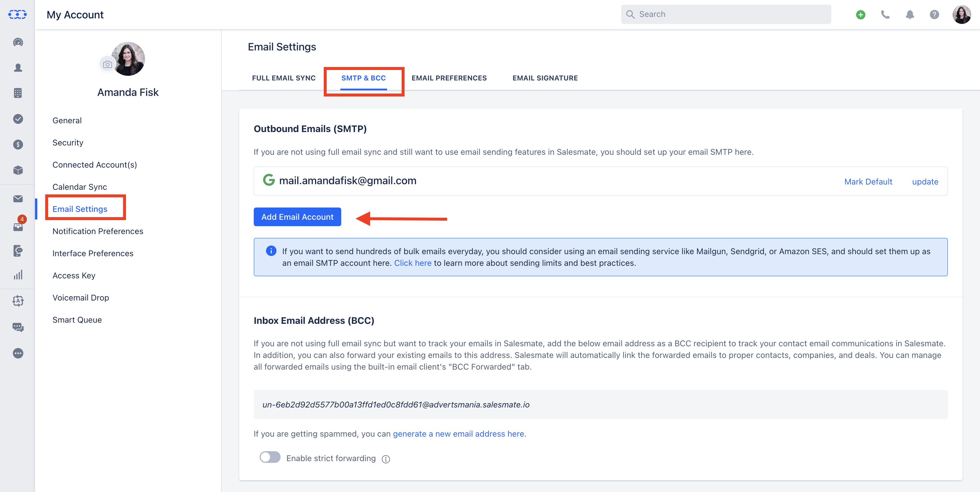
Task: Open the Activities checkmark icon in sidebar
Action: click(x=18, y=119)
